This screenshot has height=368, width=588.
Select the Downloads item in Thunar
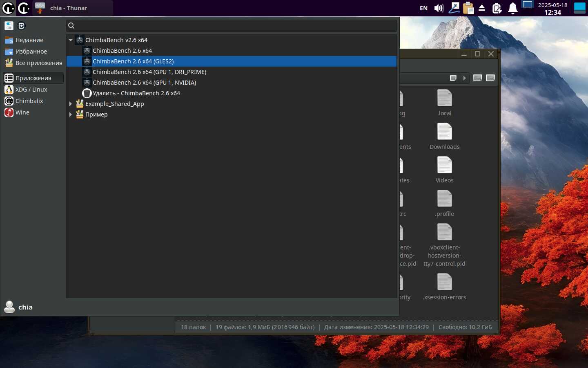coord(445,137)
